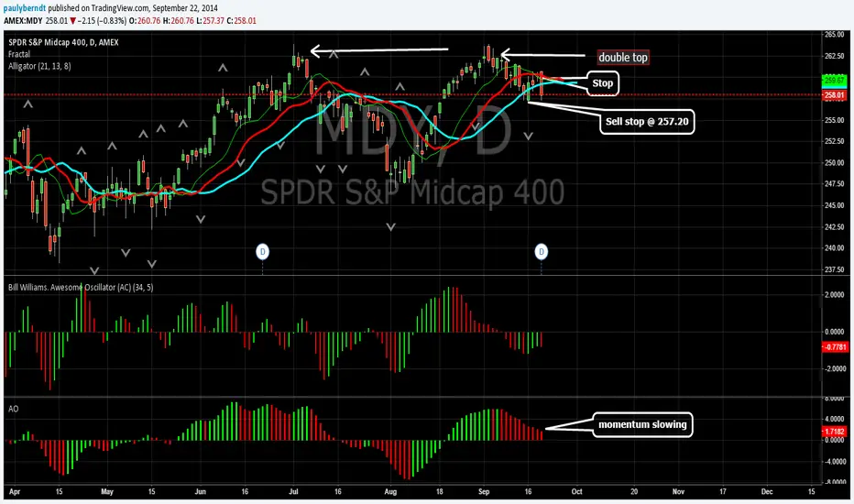This screenshot has height=504, width=854.
Task: Click the 'SPDR S&P Midcap 400, D, AMEX' legend title
Action: coord(64,42)
